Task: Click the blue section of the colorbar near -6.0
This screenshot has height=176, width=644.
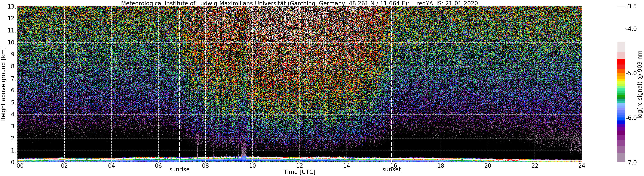Action: point(621,119)
